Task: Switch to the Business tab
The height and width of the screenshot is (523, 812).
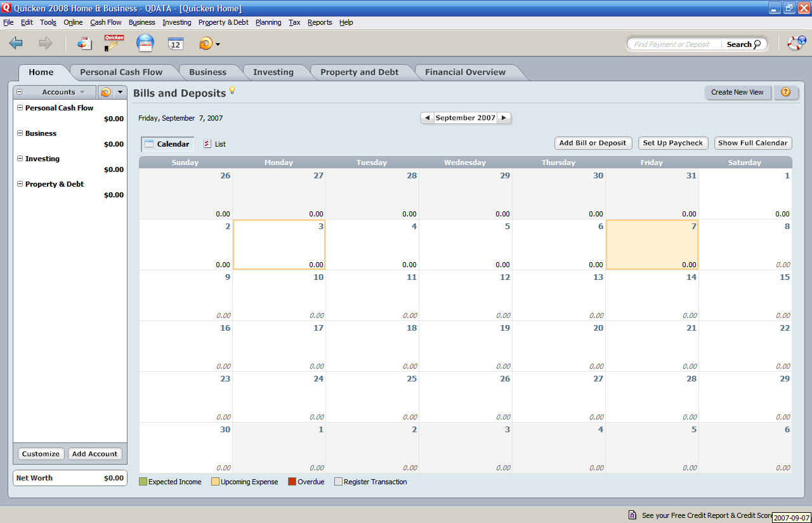Action: tap(207, 72)
